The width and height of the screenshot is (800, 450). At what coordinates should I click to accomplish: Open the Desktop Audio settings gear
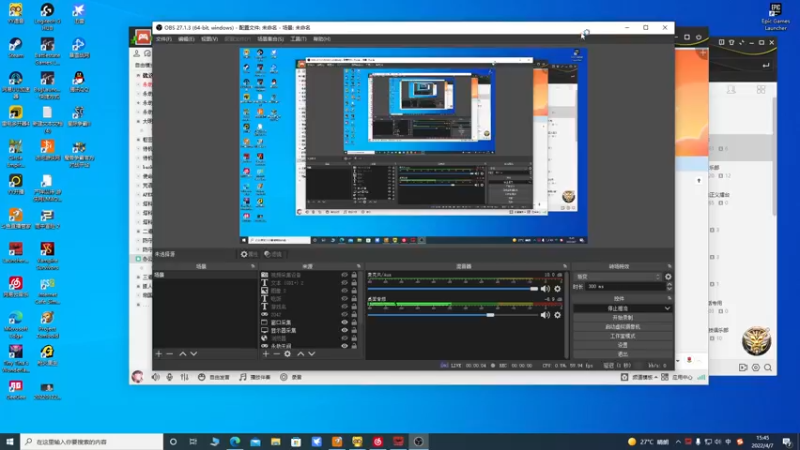pyautogui.click(x=558, y=315)
